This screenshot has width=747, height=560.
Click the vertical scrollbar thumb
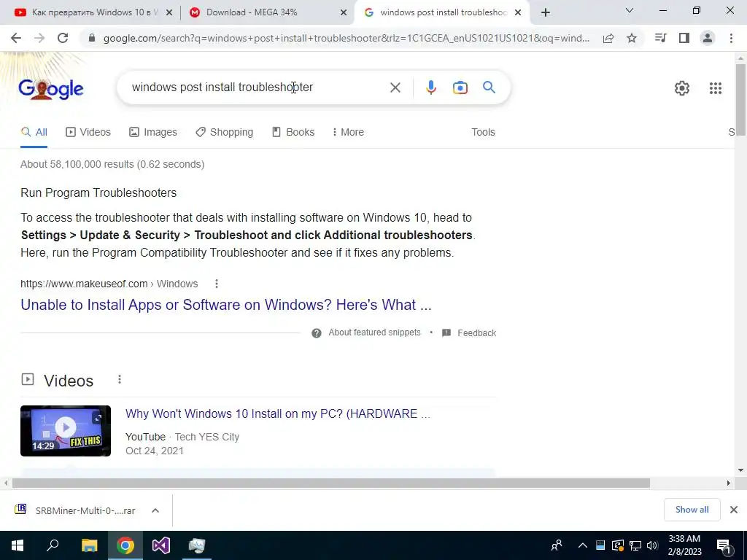(740, 100)
